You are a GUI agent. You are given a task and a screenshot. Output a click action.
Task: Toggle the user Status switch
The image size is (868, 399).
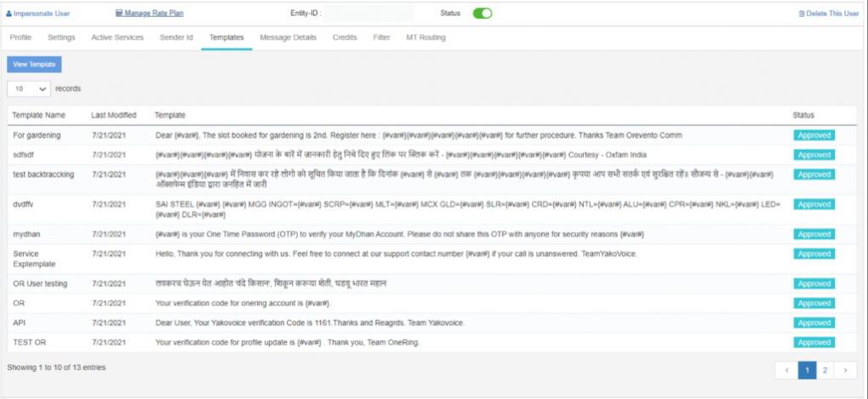point(483,14)
